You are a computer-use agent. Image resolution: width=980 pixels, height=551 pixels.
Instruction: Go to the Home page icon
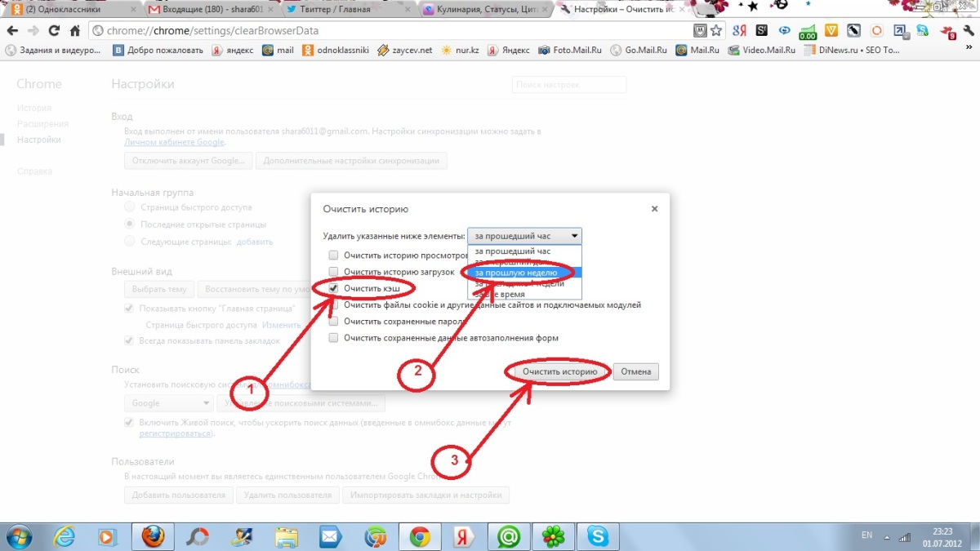[74, 31]
